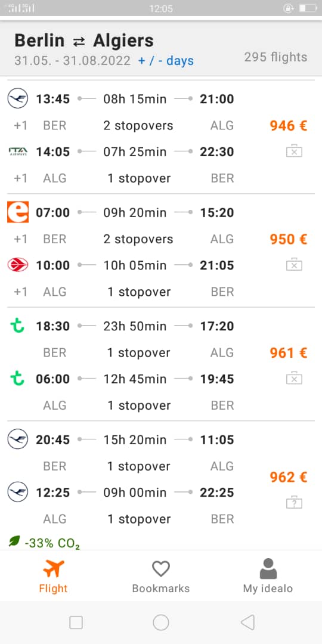Image resolution: width=322 pixels, height=644 pixels.
Task: Tap the date range 31.05. - 31.08.2022
Action: pyautogui.click(x=72, y=61)
